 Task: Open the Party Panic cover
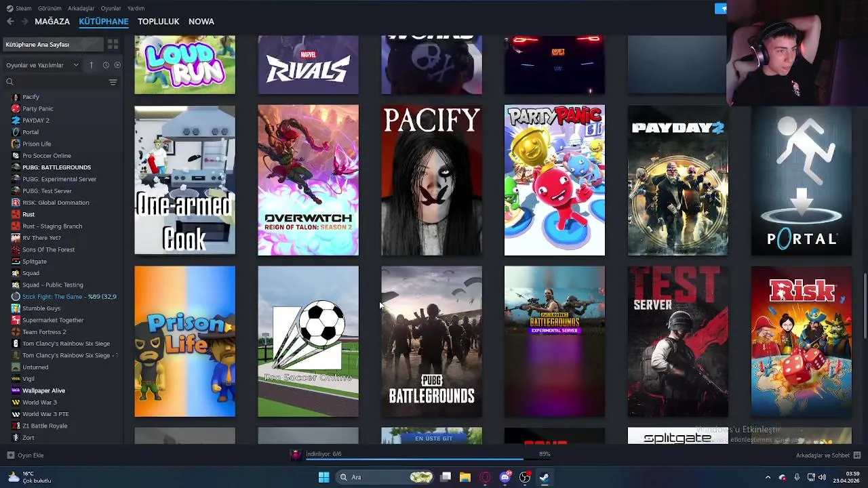coord(555,180)
